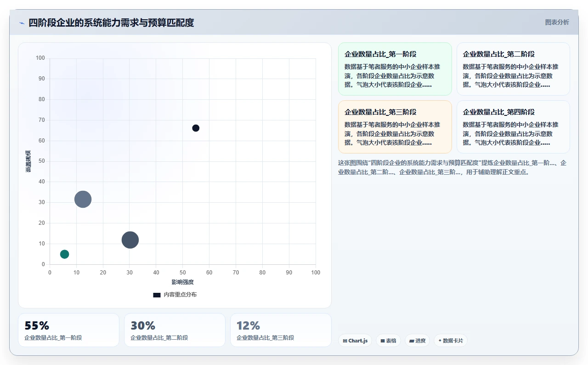Click the chart summary paragraph starting 这张图围绕
The height and width of the screenshot is (365, 588).
[452, 168]
